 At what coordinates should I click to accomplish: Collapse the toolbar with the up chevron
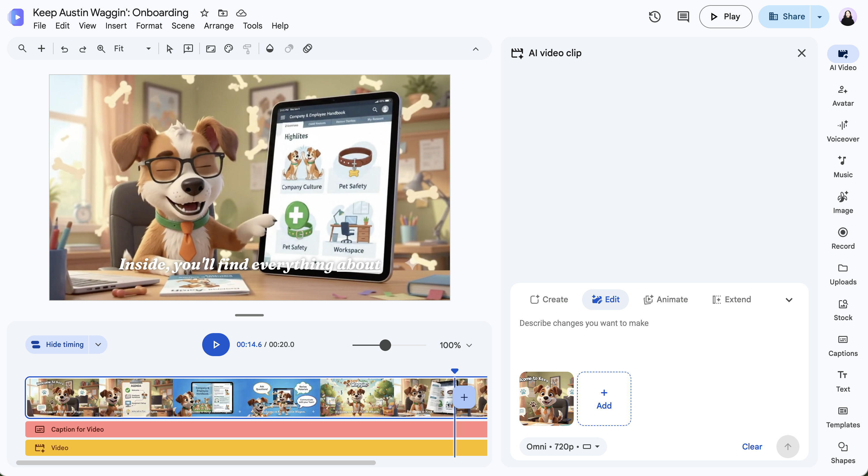[x=475, y=49]
